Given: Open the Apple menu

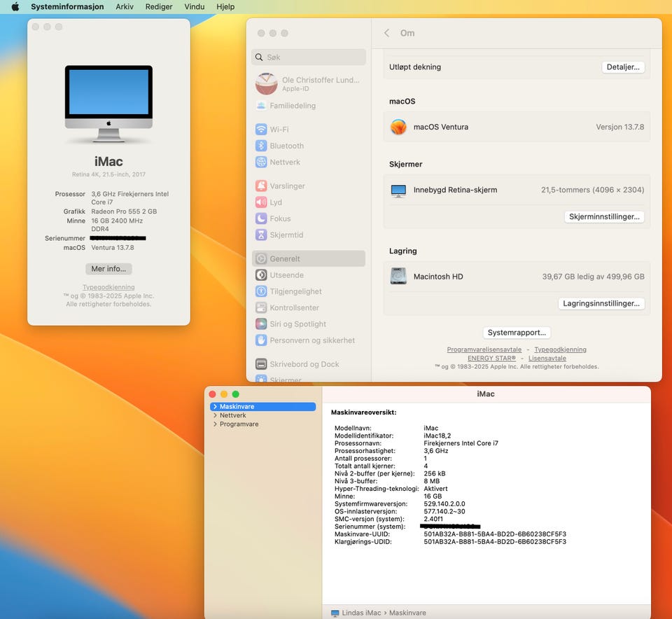Looking at the screenshot, I should point(15,6).
